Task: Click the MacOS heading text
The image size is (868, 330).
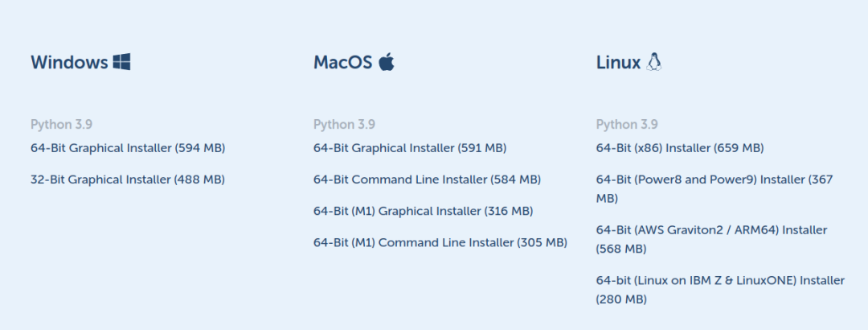Action: (x=343, y=62)
